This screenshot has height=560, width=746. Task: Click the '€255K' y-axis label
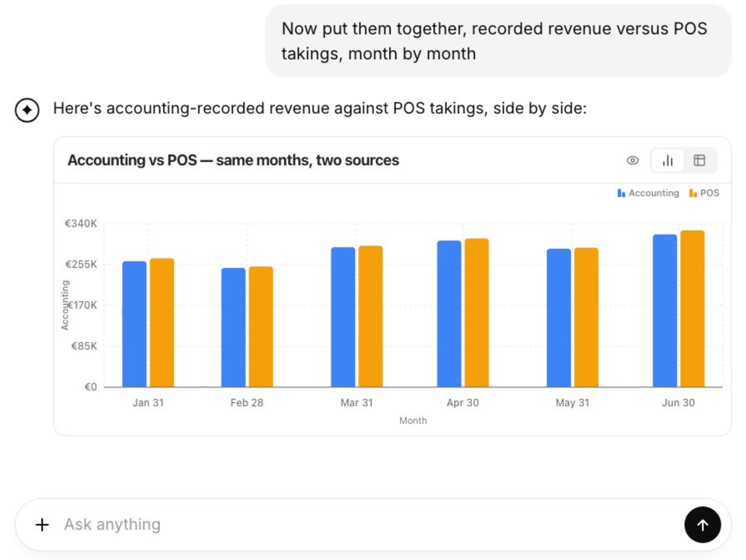(x=81, y=264)
